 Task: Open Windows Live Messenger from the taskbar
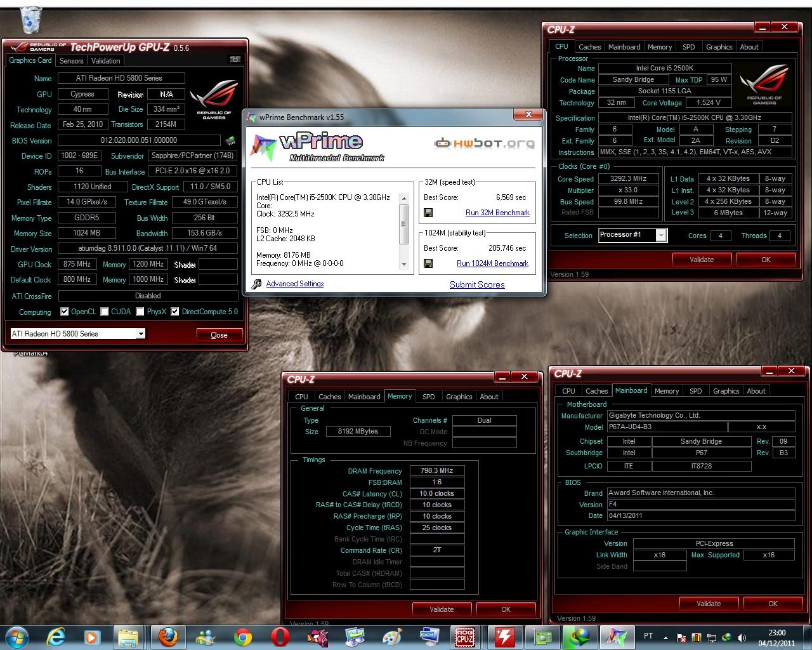coord(206,637)
